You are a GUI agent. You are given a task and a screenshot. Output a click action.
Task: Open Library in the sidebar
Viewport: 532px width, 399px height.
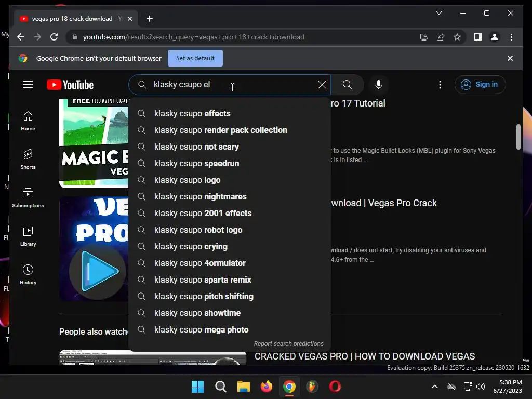pos(28,236)
